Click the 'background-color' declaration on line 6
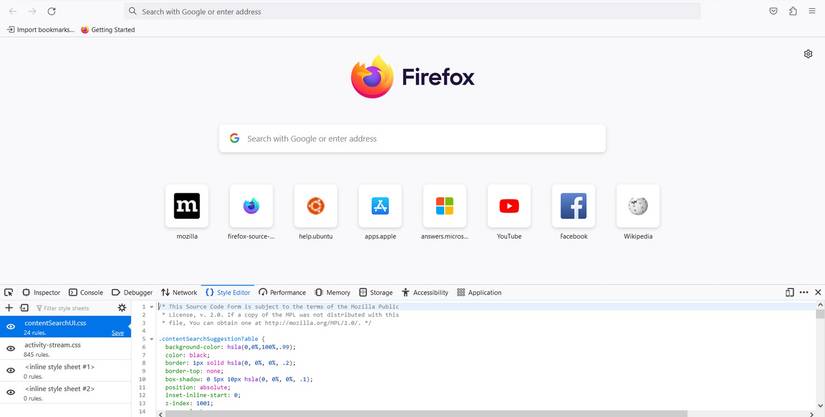The width and height of the screenshot is (825, 417). tap(230, 347)
